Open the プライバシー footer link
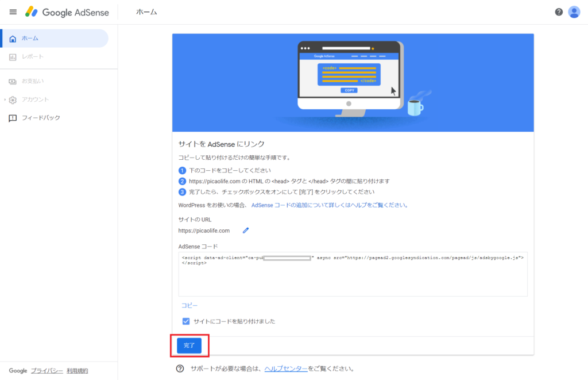Image resolution: width=588 pixels, height=380 pixels. (x=47, y=371)
